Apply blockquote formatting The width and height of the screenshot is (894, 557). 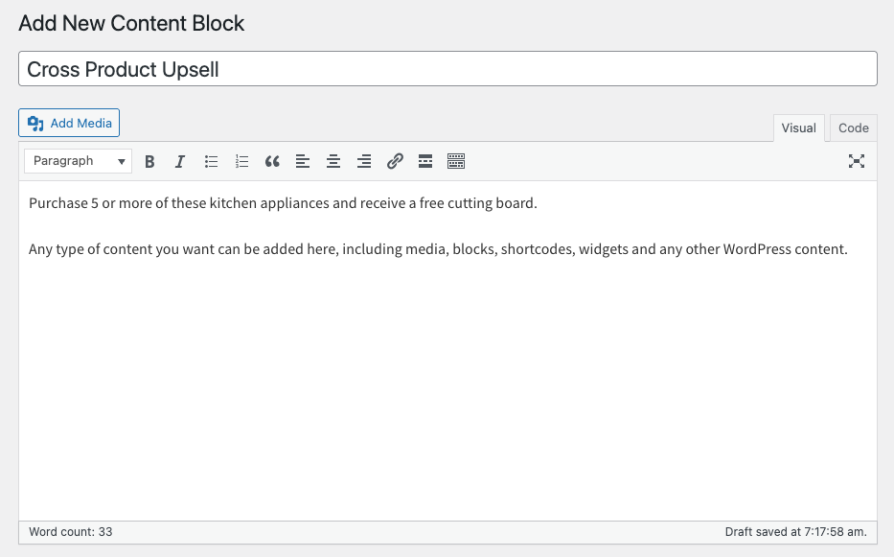click(x=272, y=161)
